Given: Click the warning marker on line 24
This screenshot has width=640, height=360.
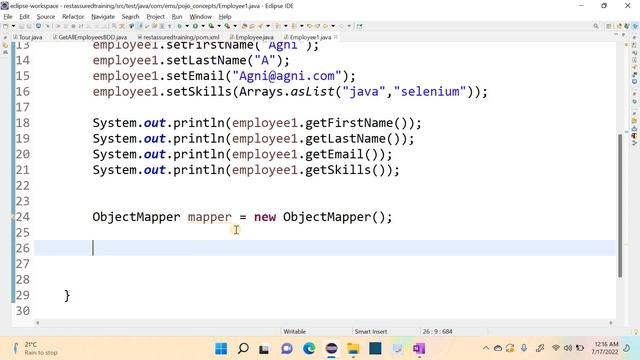Looking at the screenshot, I should [13, 217].
